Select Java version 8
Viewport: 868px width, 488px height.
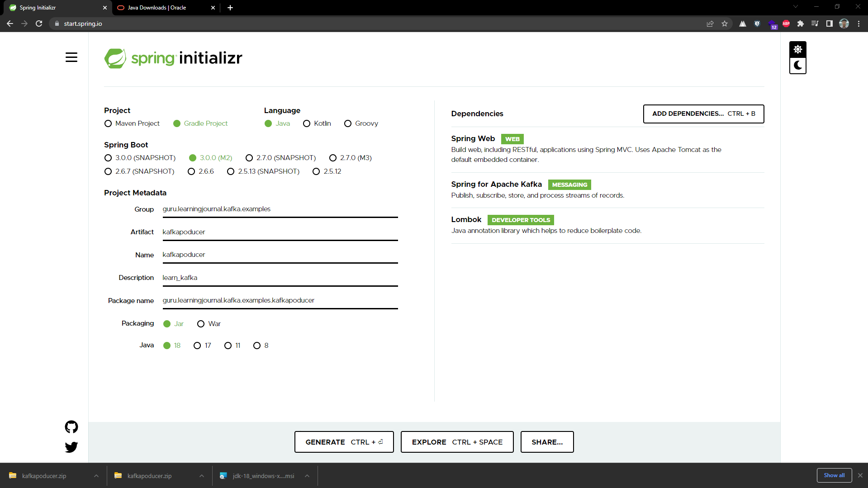pos(261,346)
